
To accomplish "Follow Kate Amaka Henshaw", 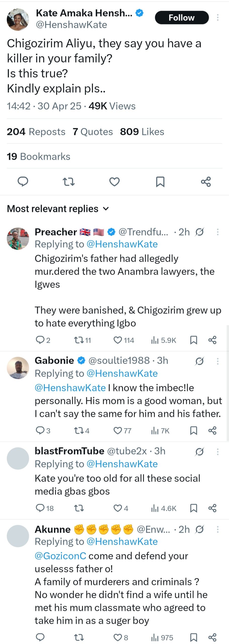I will click(x=182, y=18).
